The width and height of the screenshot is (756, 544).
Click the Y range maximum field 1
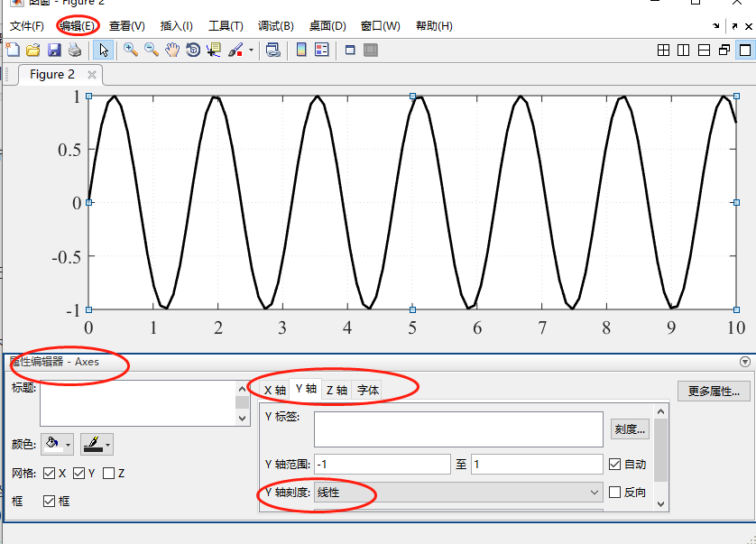point(537,464)
